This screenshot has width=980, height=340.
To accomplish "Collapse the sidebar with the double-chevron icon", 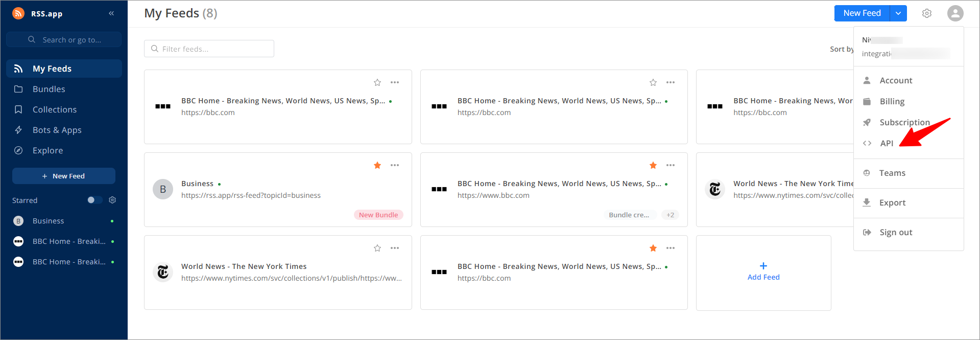I will [x=111, y=13].
